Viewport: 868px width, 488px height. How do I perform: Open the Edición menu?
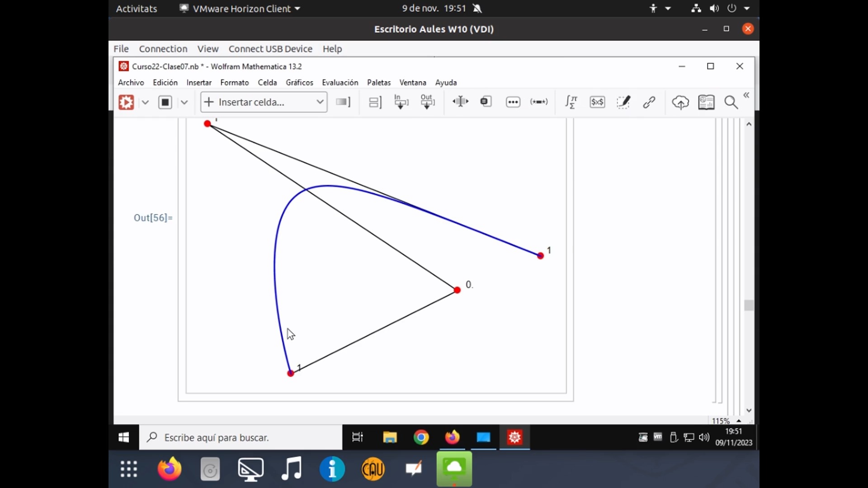click(x=165, y=82)
